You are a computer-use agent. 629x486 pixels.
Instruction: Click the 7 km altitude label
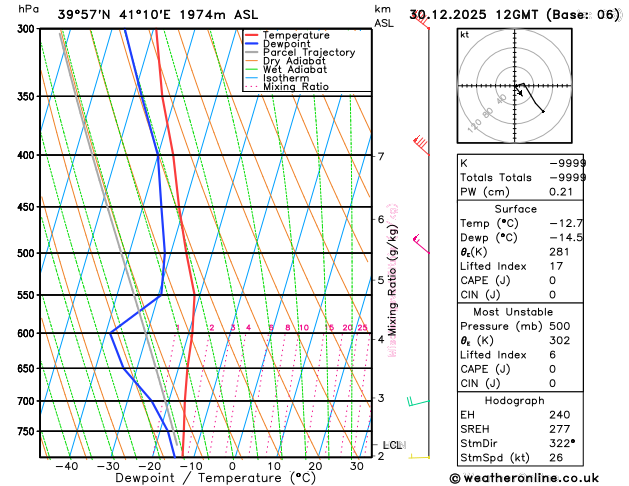point(381,156)
